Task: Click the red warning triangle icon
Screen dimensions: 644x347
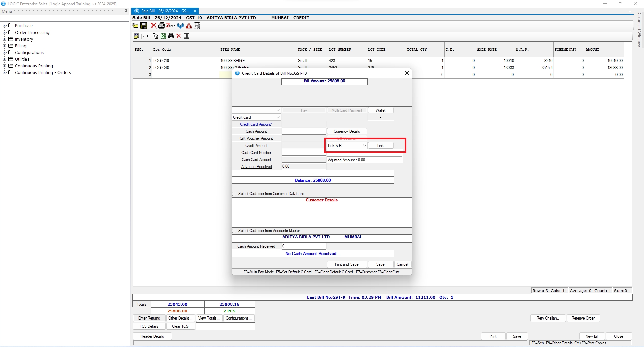Action: click(189, 26)
